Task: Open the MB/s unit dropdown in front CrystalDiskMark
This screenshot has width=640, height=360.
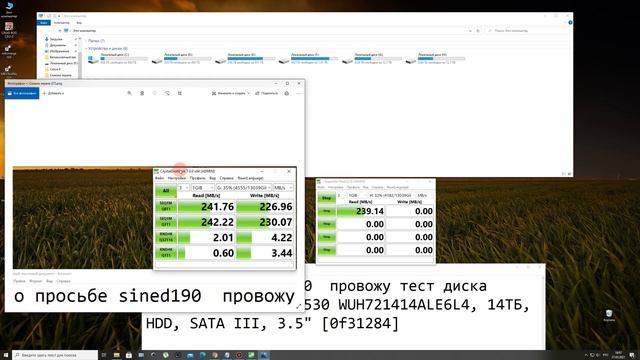Action: pos(283,187)
